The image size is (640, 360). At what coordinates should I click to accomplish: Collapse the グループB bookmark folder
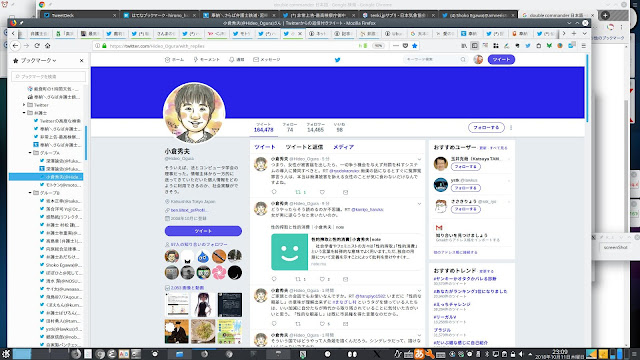(x=30, y=193)
